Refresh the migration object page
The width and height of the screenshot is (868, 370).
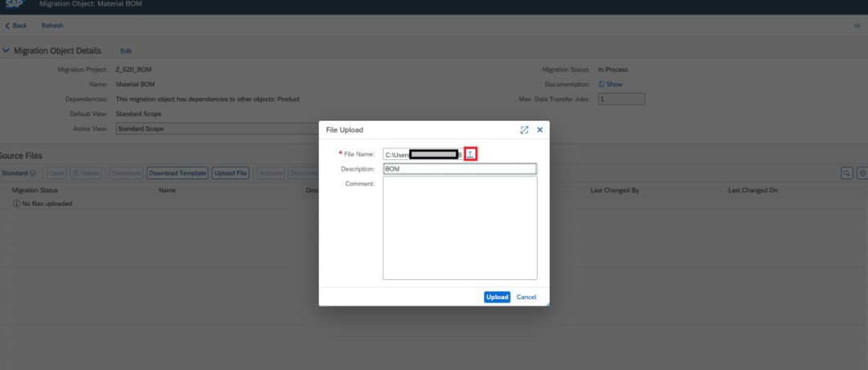[52, 26]
